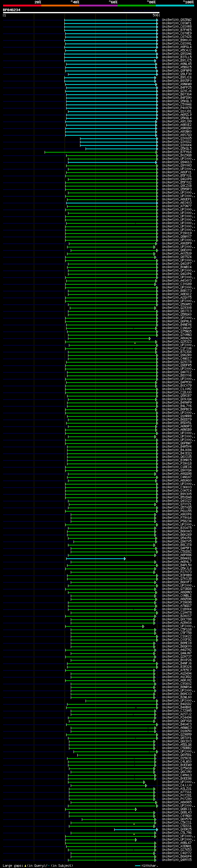The image size is (197, 868).
Task: Select hit UniRef100_Q5M9P3
Action: click(x=177, y=189)
